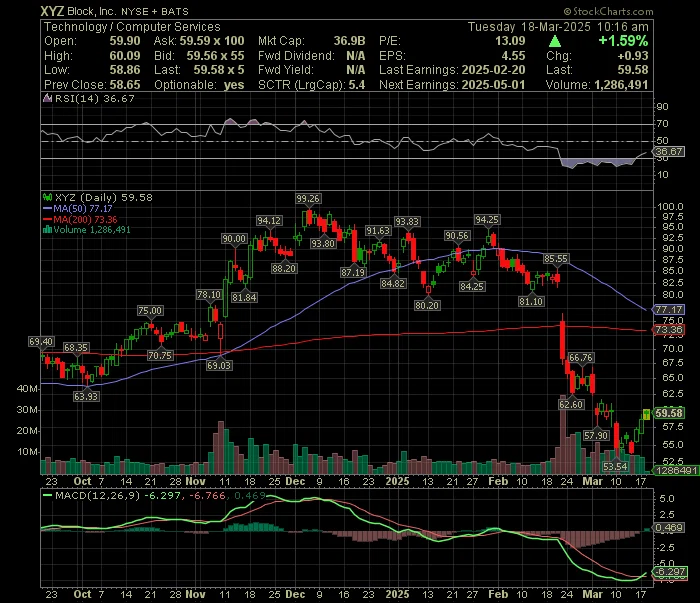Click the +1.59% percent change value
This screenshot has height=603, width=700.
click(x=623, y=41)
